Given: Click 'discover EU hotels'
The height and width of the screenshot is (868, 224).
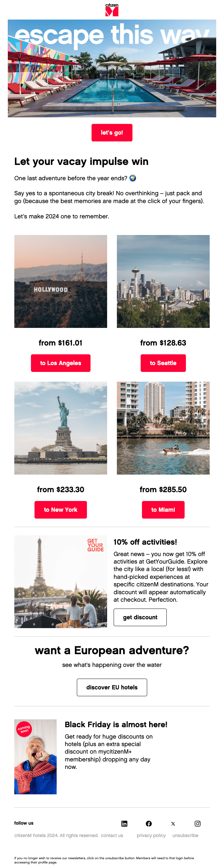Looking at the screenshot, I should [112, 687].
